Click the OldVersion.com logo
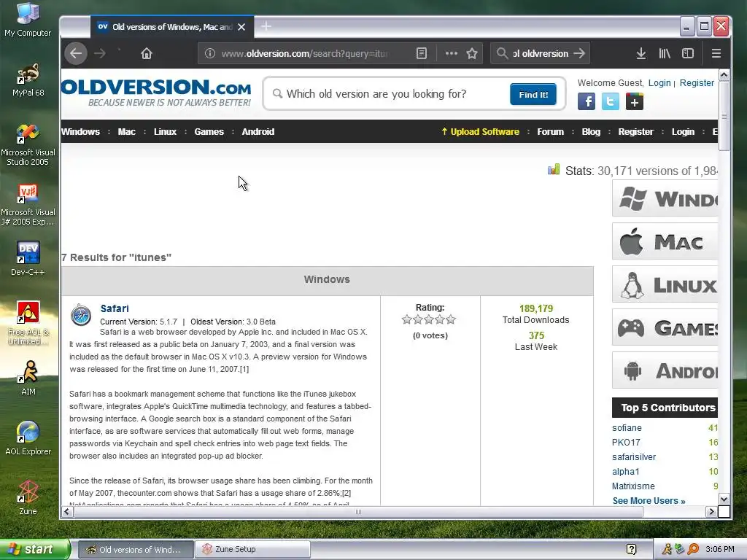Image resolution: width=747 pixels, height=560 pixels. pos(156,93)
